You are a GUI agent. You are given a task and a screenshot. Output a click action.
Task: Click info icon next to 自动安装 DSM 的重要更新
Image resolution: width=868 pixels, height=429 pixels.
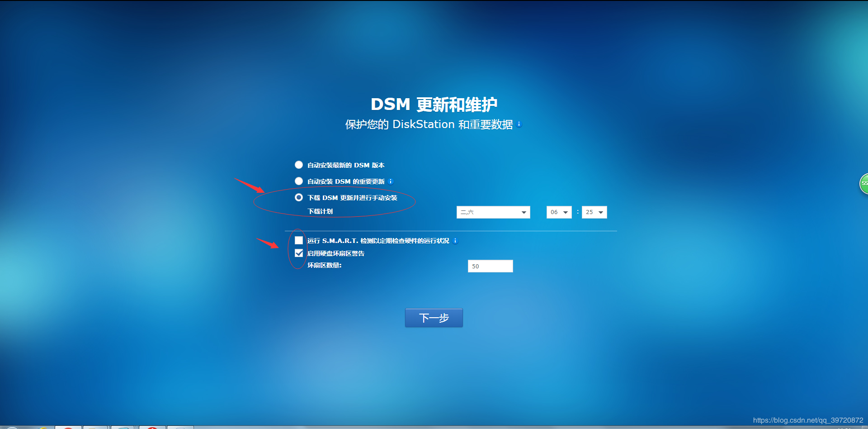391,181
